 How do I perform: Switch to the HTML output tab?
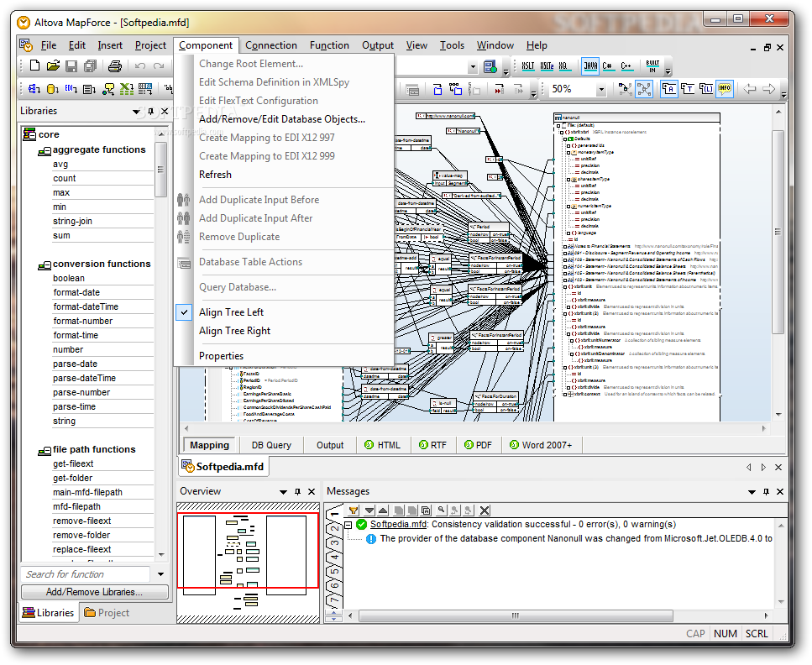pyautogui.click(x=383, y=445)
